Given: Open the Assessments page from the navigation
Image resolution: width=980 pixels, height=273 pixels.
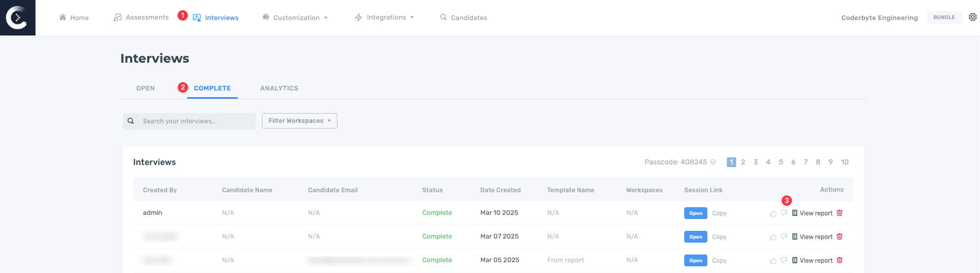Looking at the screenshot, I should coord(141,17).
